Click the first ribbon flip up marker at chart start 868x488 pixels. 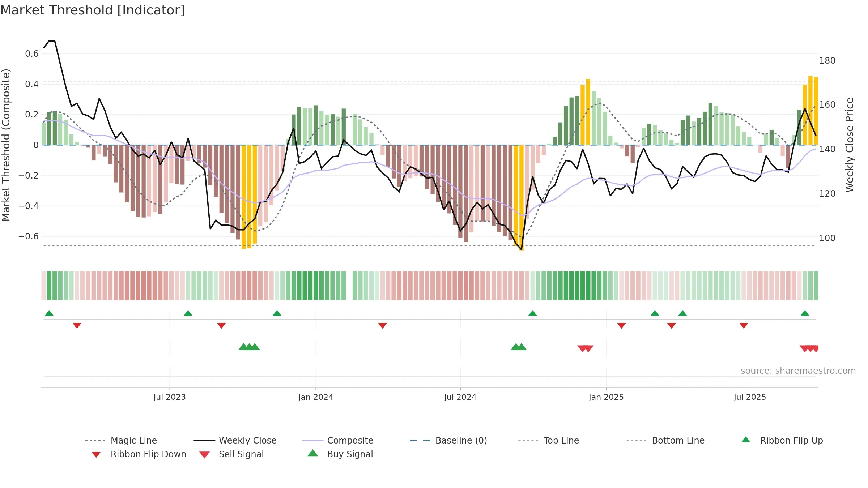[x=49, y=313]
